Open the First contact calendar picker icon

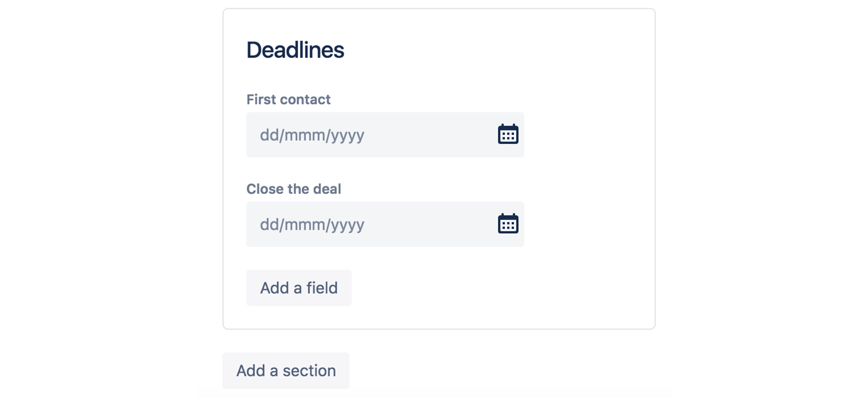[x=508, y=134]
